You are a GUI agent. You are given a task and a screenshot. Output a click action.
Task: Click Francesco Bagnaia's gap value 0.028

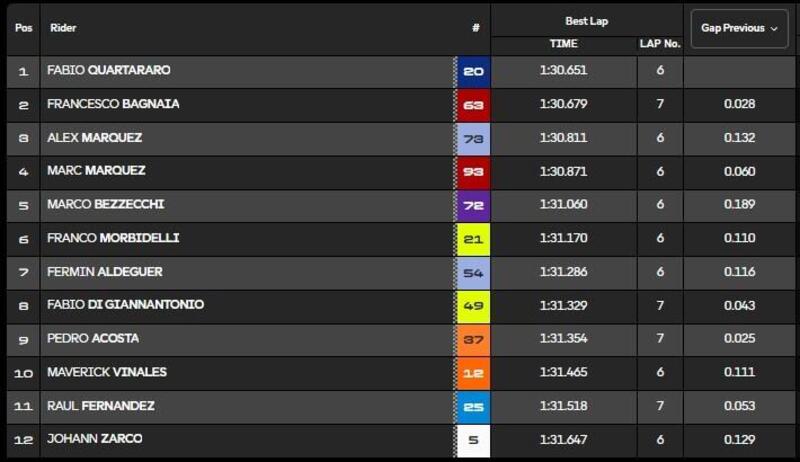[739, 104]
